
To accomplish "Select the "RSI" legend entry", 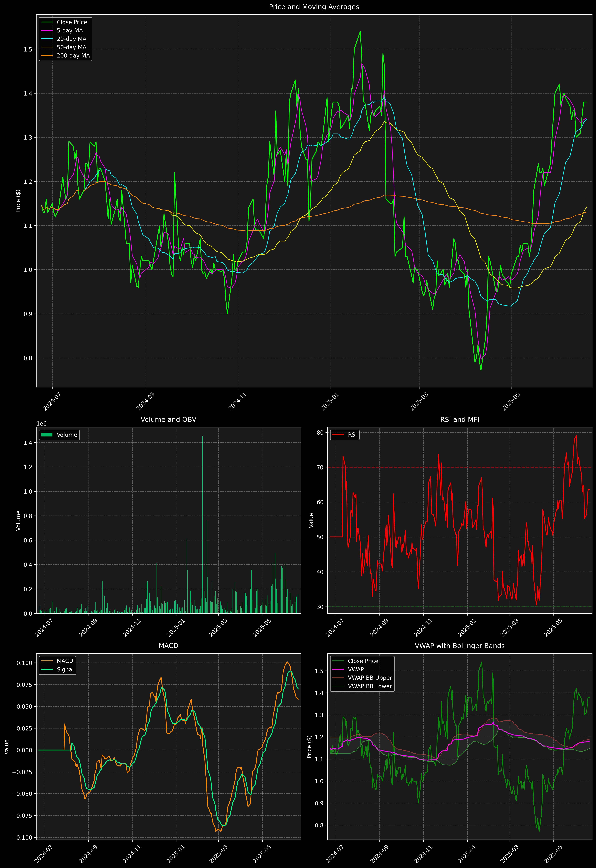I will (352, 435).
